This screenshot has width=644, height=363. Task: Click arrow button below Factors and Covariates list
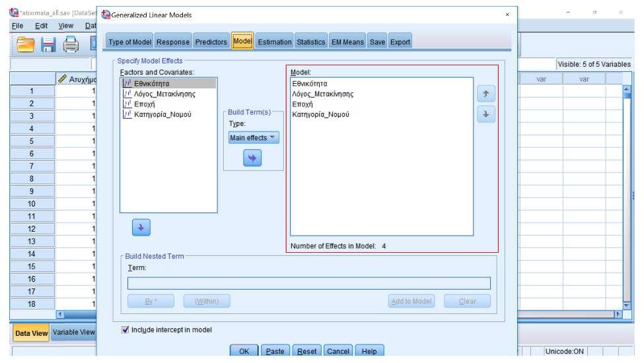(x=141, y=227)
